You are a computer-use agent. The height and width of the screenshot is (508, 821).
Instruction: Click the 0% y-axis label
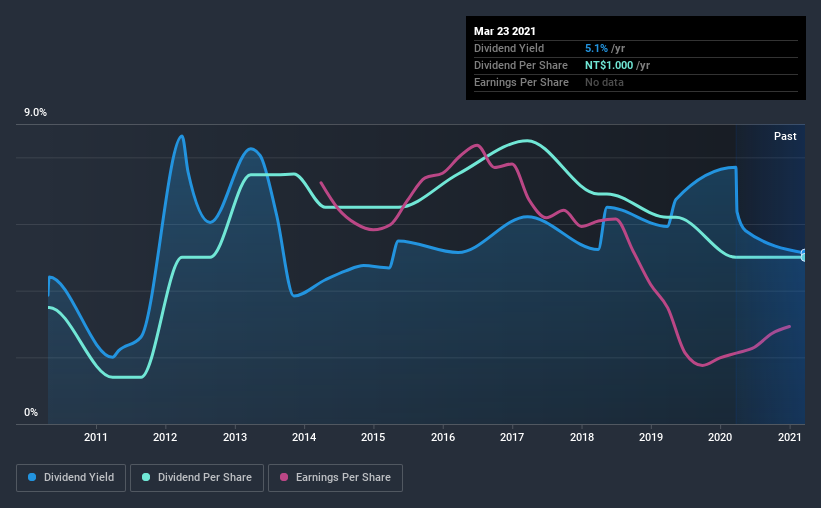point(31,412)
